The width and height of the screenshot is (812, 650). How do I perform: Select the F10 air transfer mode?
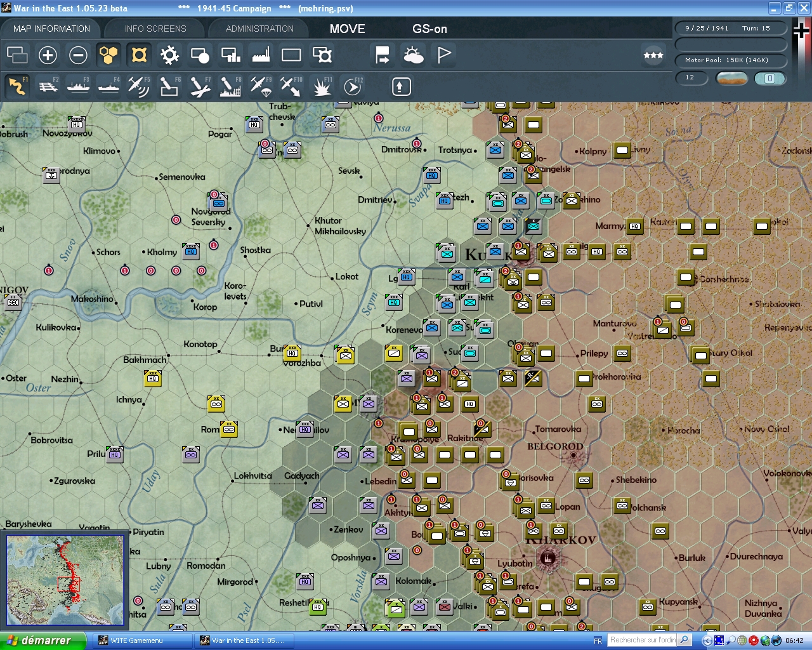291,86
